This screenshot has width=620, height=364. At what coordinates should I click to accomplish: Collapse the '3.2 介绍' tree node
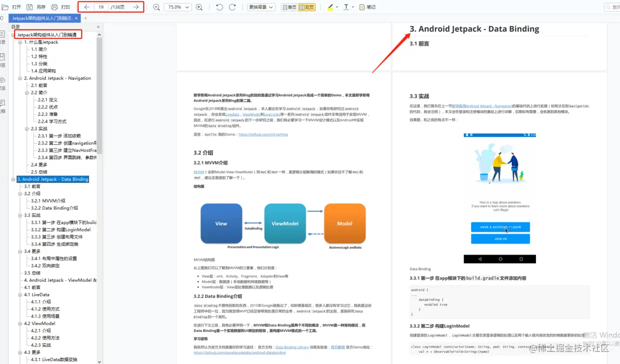(x=20, y=193)
